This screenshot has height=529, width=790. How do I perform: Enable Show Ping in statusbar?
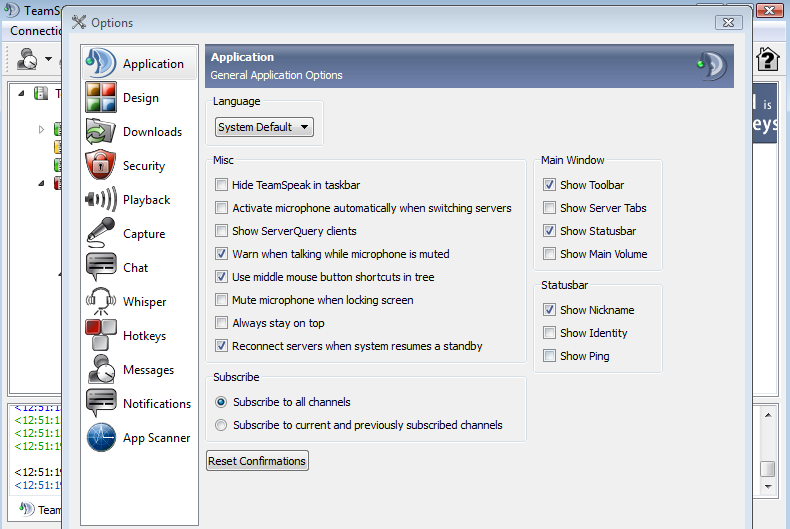(x=550, y=356)
